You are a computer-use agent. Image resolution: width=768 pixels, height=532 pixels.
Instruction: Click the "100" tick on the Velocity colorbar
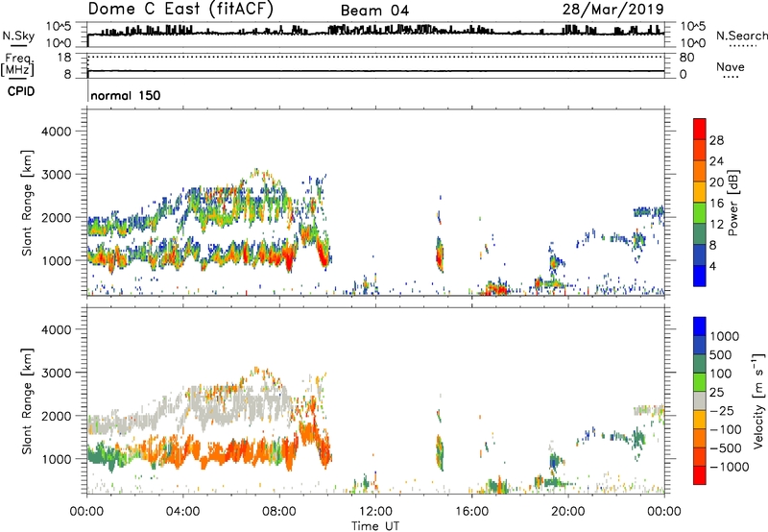pos(721,374)
